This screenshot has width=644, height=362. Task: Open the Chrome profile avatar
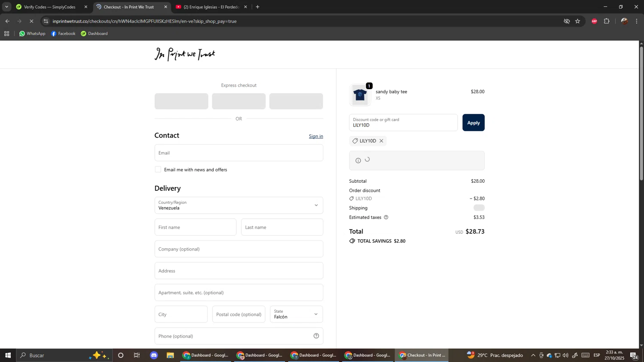[624, 21]
